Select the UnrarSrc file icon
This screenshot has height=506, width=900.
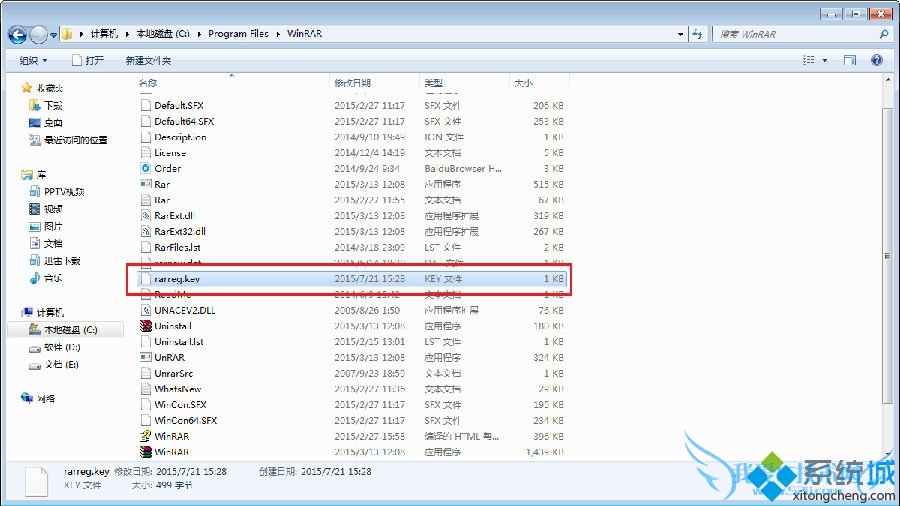point(146,373)
